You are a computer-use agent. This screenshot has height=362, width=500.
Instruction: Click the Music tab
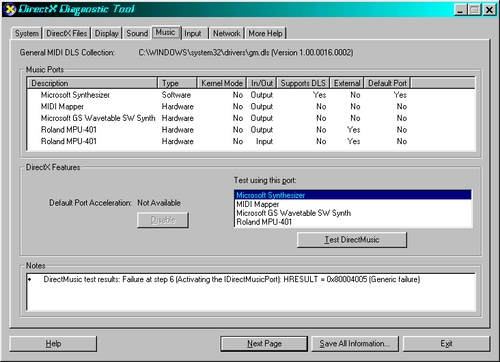tap(166, 32)
